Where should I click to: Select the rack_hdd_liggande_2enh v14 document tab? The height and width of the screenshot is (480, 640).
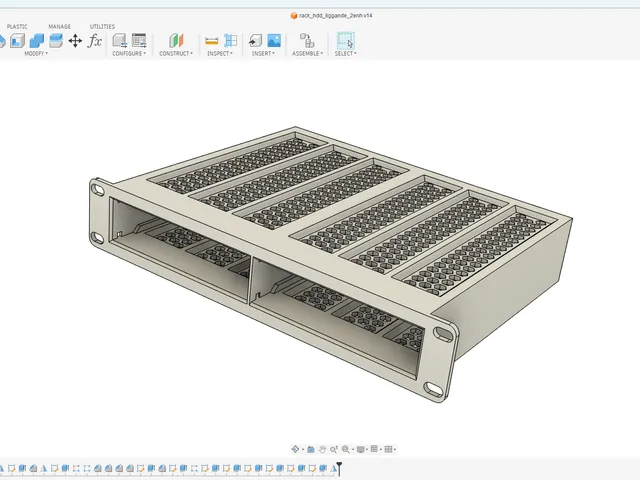point(331,16)
